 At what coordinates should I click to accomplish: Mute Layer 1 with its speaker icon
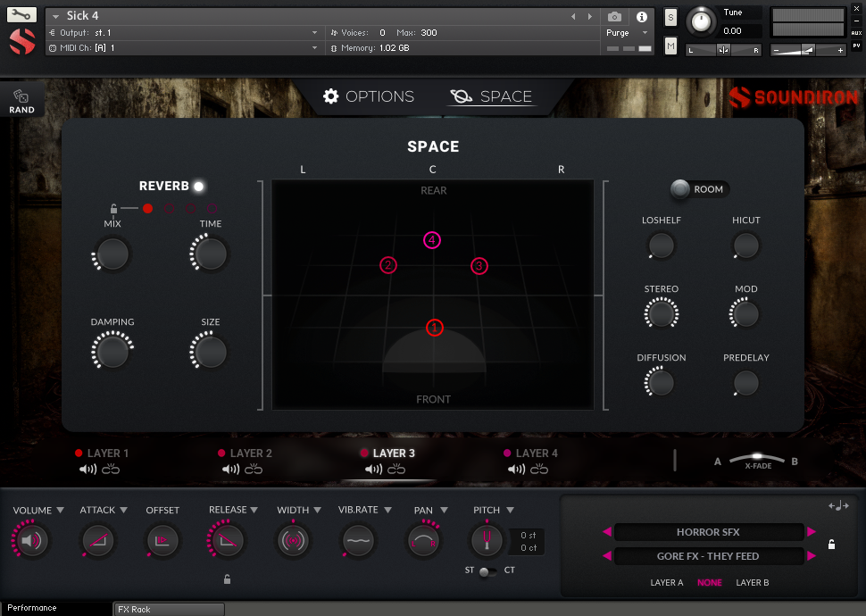[x=87, y=470]
